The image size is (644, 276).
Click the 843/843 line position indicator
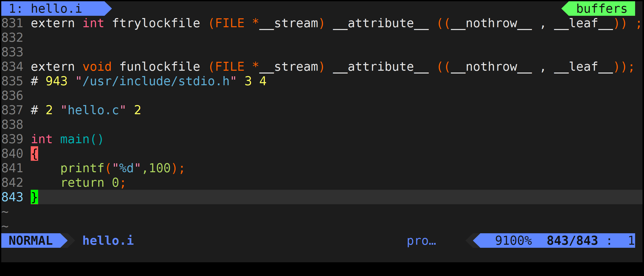point(572,240)
